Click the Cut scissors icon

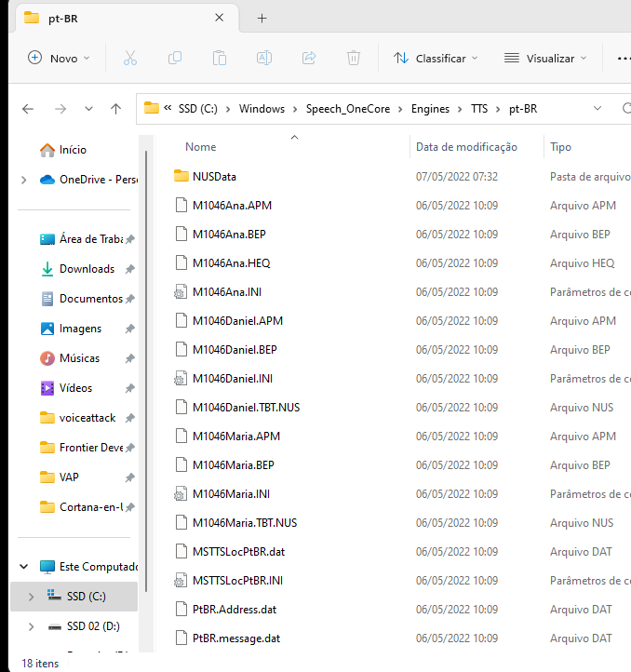click(130, 58)
